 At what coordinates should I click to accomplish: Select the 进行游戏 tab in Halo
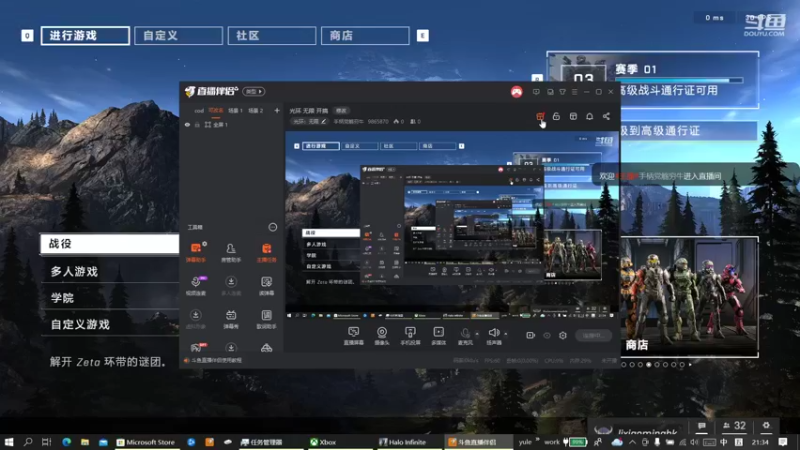(85, 36)
